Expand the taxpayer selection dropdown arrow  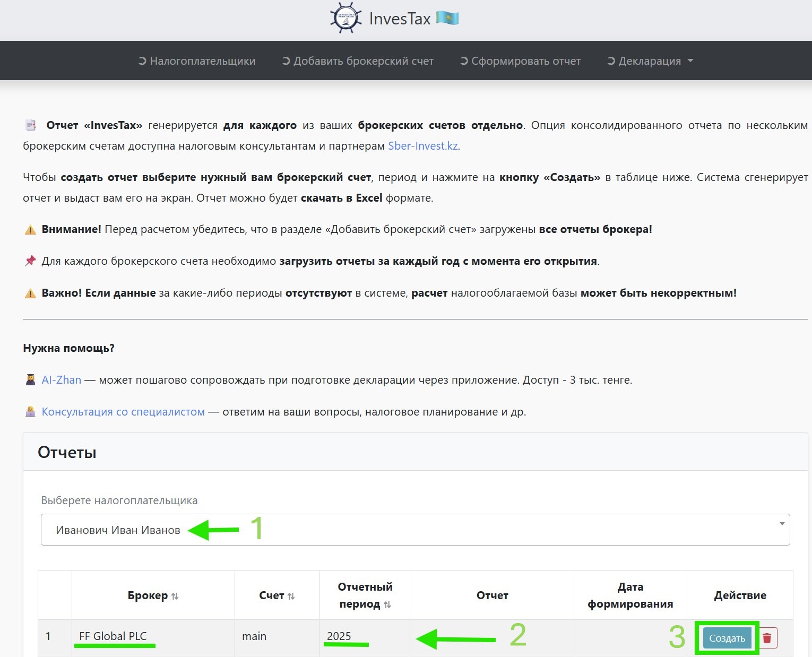(781, 524)
